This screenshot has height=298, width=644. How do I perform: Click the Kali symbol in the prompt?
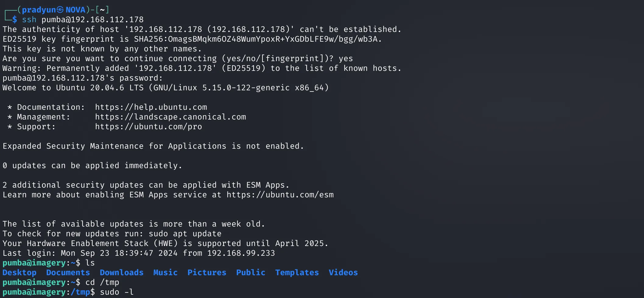(60, 10)
